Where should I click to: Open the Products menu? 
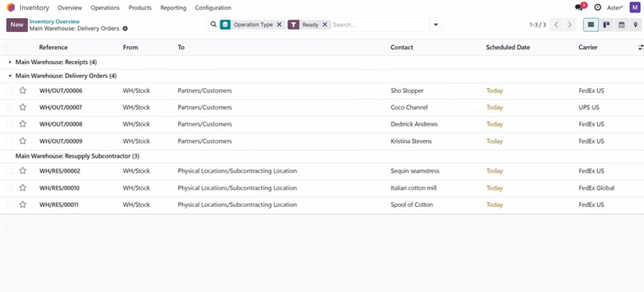pos(140,8)
